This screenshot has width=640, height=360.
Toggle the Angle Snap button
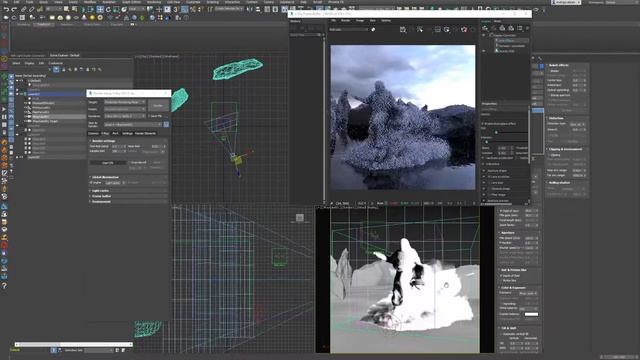point(184,9)
